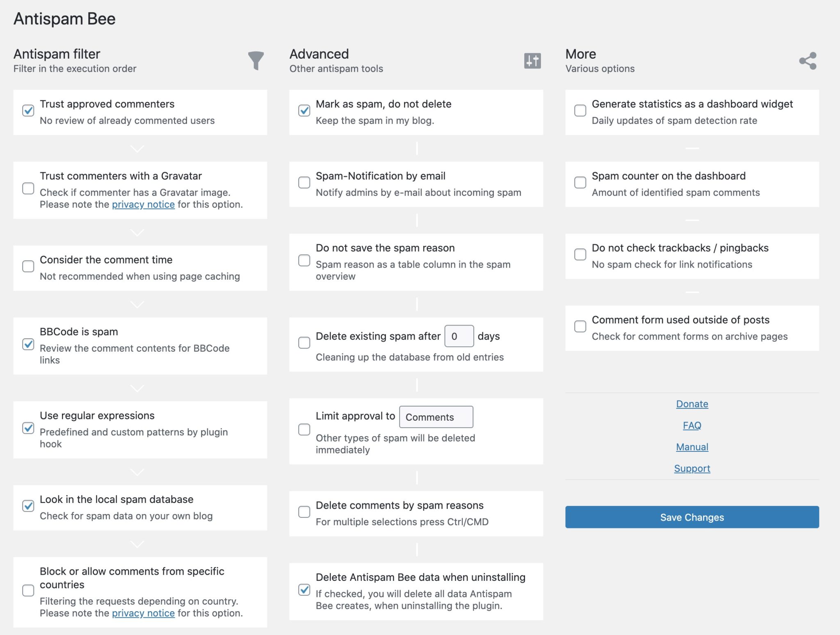840x635 pixels.
Task: Open the Limit approval to dropdown
Action: click(436, 417)
